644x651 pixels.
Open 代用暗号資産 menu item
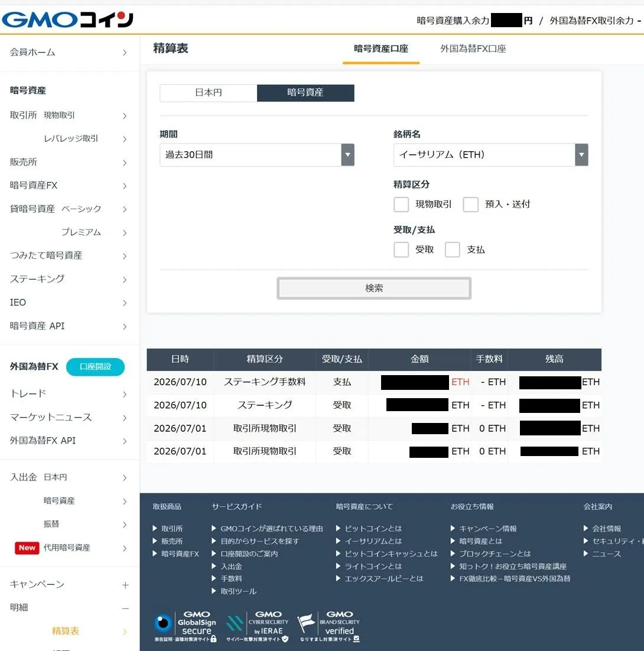[67, 548]
